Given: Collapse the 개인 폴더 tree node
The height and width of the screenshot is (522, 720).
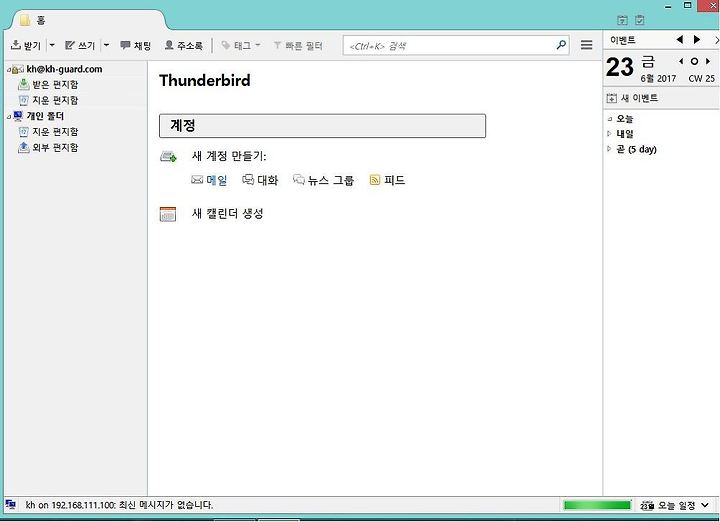Looking at the screenshot, I should click(9, 117).
